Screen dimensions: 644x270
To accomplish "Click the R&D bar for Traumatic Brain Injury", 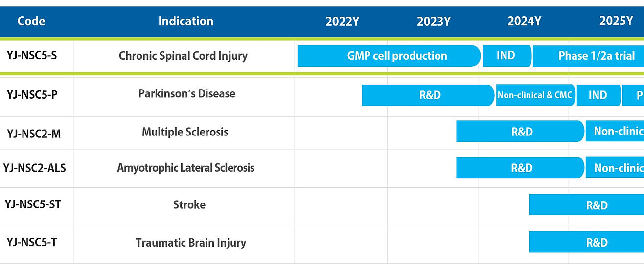I will point(586,242).
